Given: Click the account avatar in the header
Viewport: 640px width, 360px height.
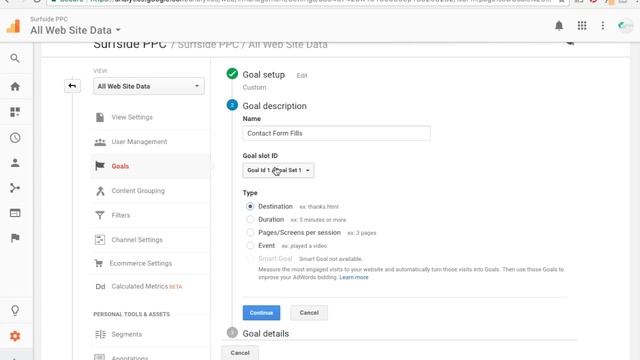Looking at the screenshot, I should tap(625, 26).
